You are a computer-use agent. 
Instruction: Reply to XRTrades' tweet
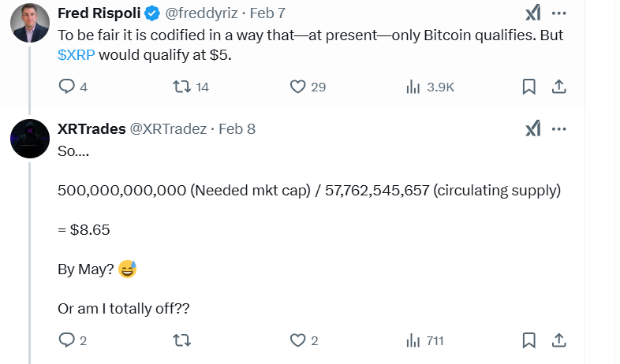[x=67, y=340]
